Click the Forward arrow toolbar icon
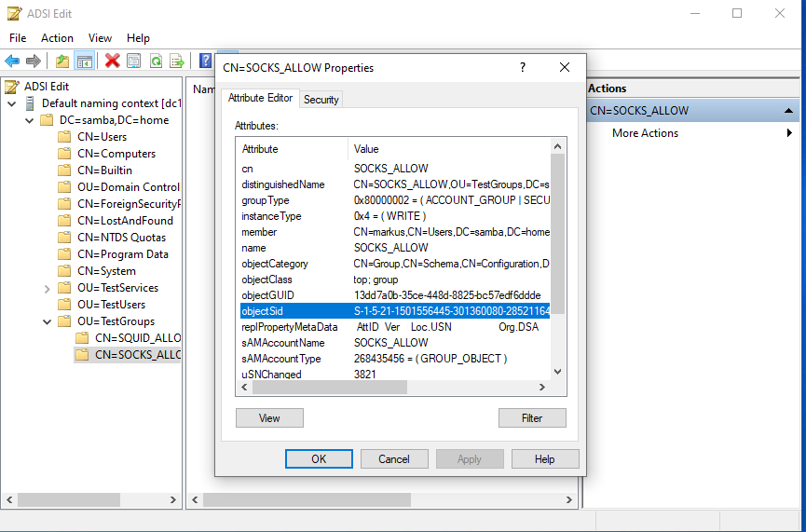The image size is (806, 532). point(34,61)
